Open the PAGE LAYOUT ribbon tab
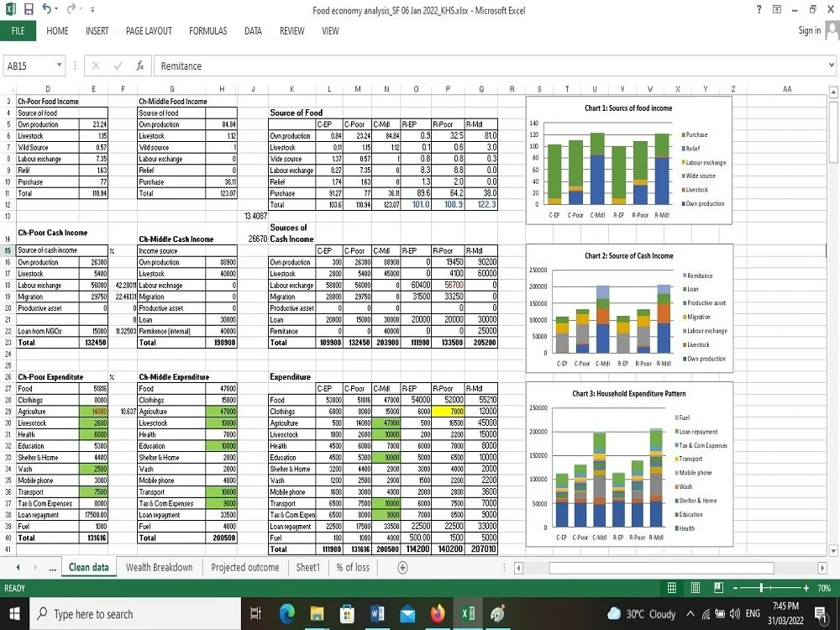840x630 pixels. pyautogui.click(x=149, y=30)
